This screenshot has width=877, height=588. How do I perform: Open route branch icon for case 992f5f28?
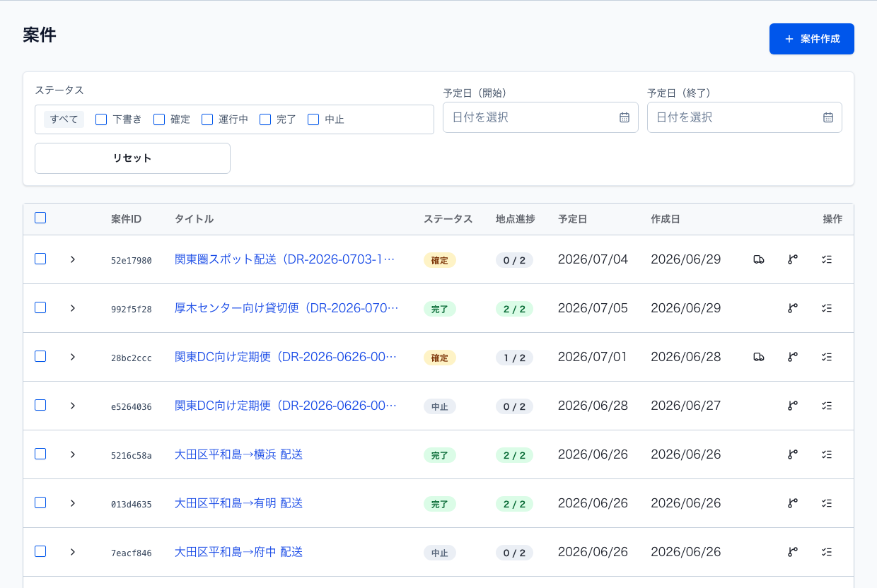click(793, 308)
